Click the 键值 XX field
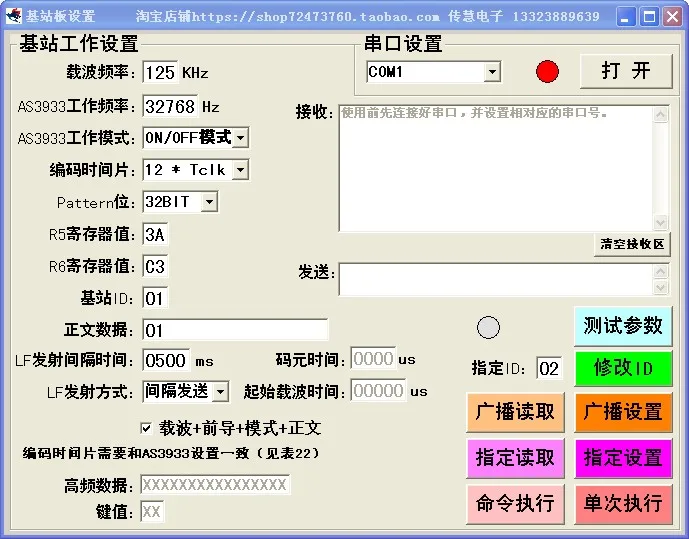 [x=152, y=511]
